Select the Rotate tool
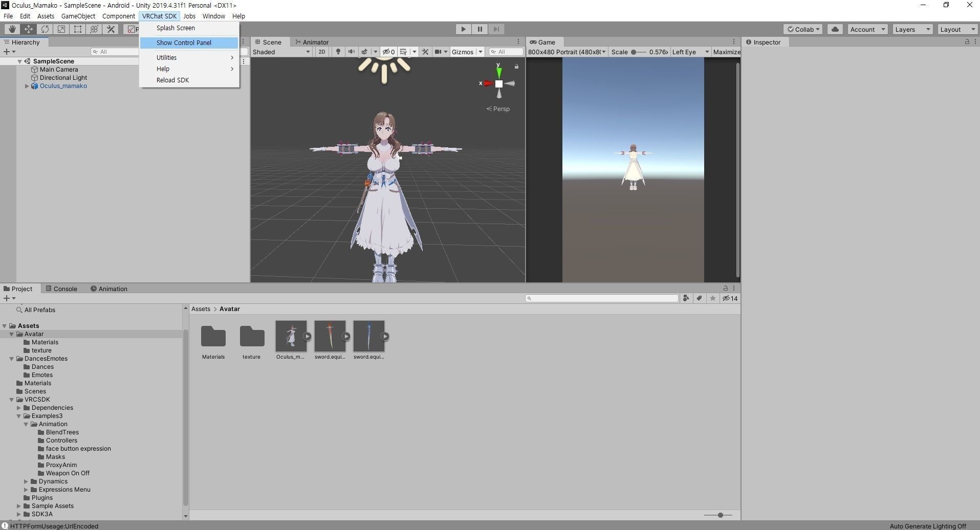980x530 pixels. point(45,29)
